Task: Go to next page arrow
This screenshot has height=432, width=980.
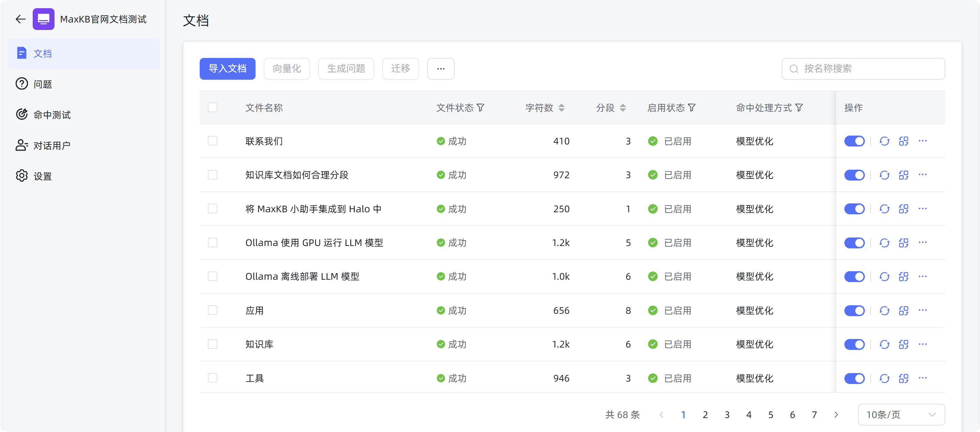Action: [x=836, y=415]
